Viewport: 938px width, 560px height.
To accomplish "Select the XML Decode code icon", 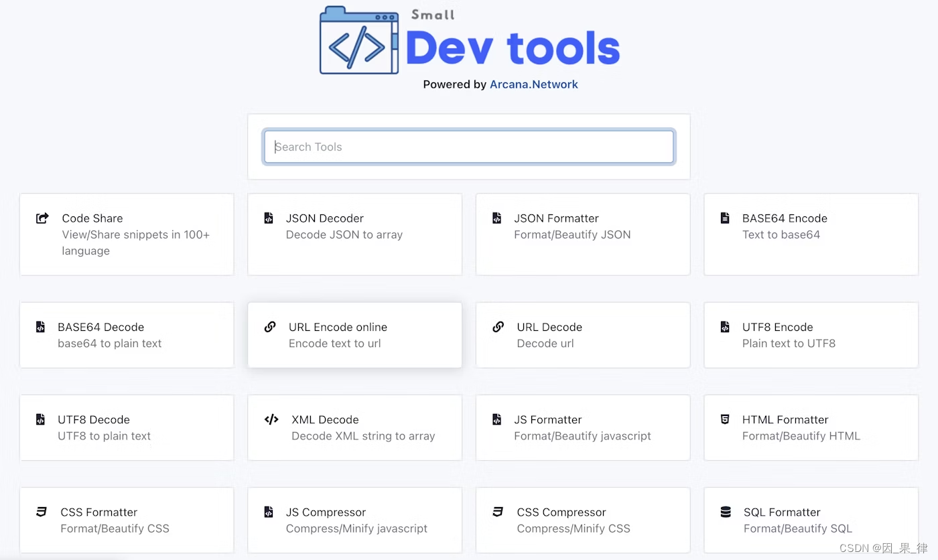I will 271,419.
